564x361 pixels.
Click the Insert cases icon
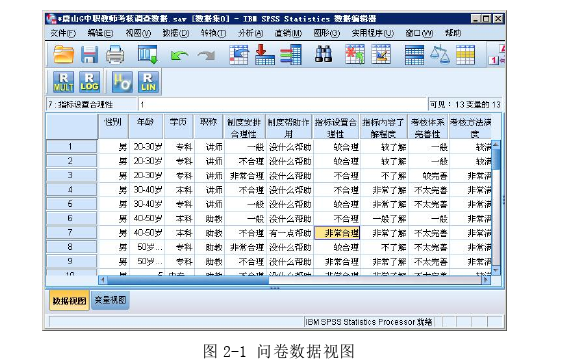355,55
